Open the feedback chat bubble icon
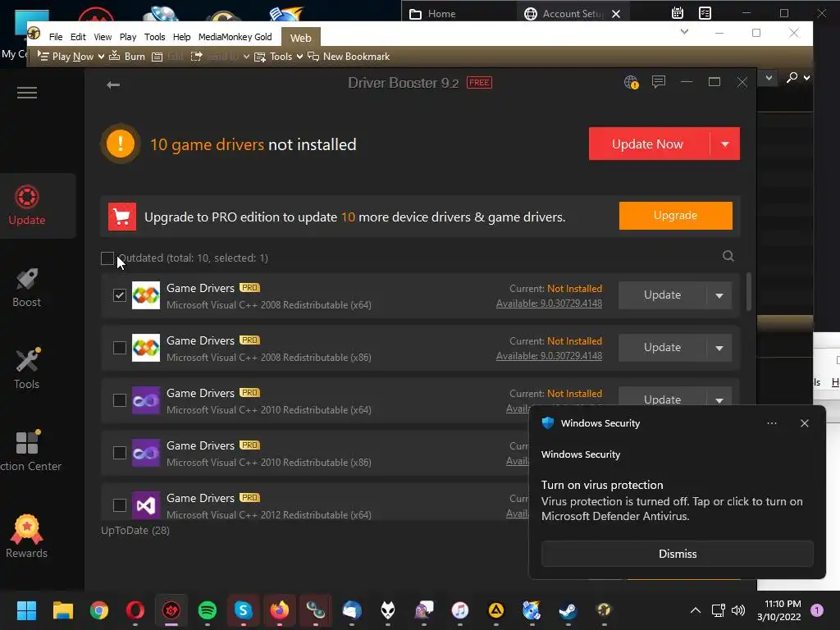840x630 pixels. [659, 81]
